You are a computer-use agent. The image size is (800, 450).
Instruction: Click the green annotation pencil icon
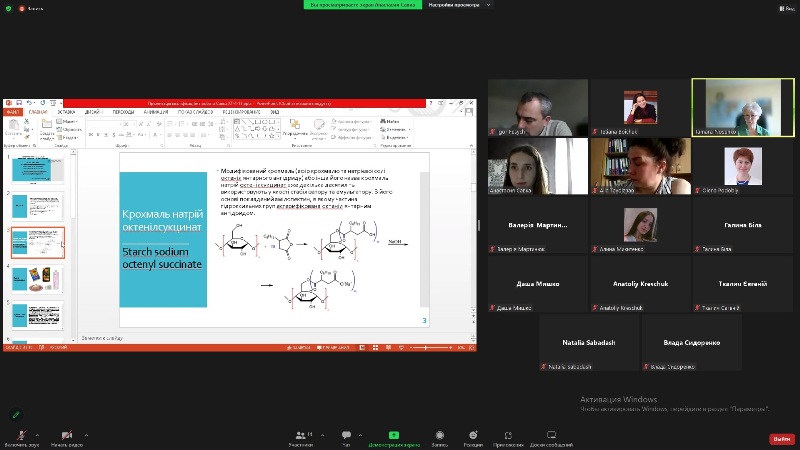[x=16, y=415]
